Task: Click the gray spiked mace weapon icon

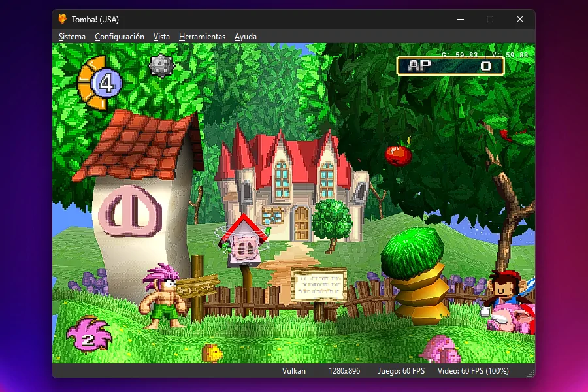Action: point(161,66)
